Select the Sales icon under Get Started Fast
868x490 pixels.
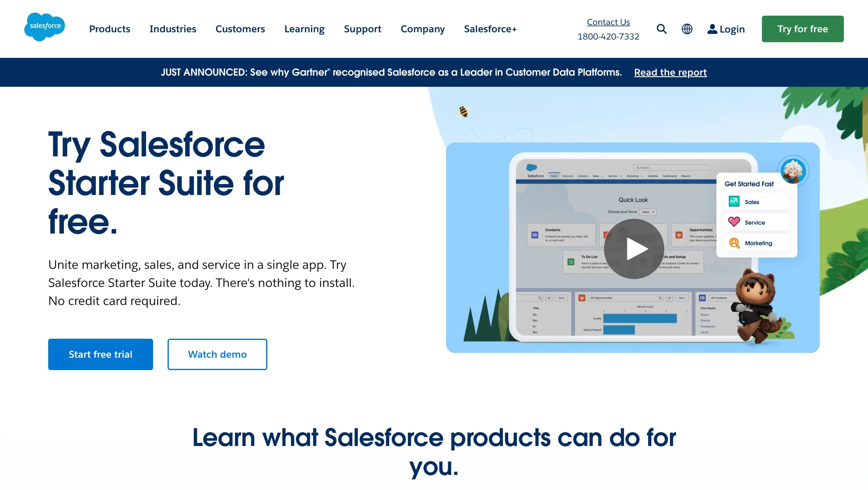click(734, 202)
